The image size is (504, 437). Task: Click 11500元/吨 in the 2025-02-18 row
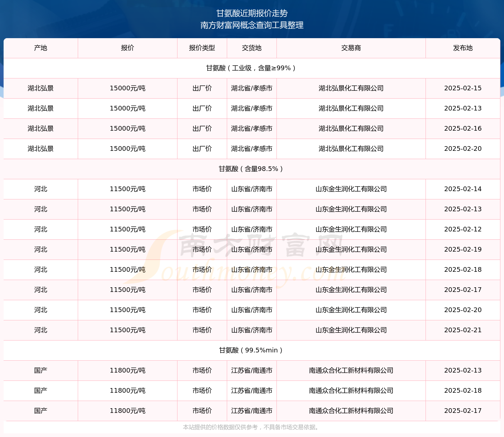[127, 270]
